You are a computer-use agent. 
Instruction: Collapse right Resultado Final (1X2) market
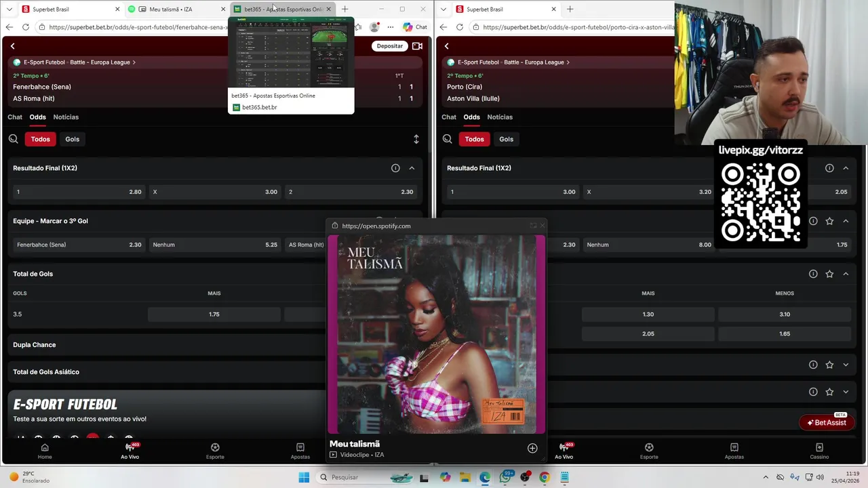846,168
